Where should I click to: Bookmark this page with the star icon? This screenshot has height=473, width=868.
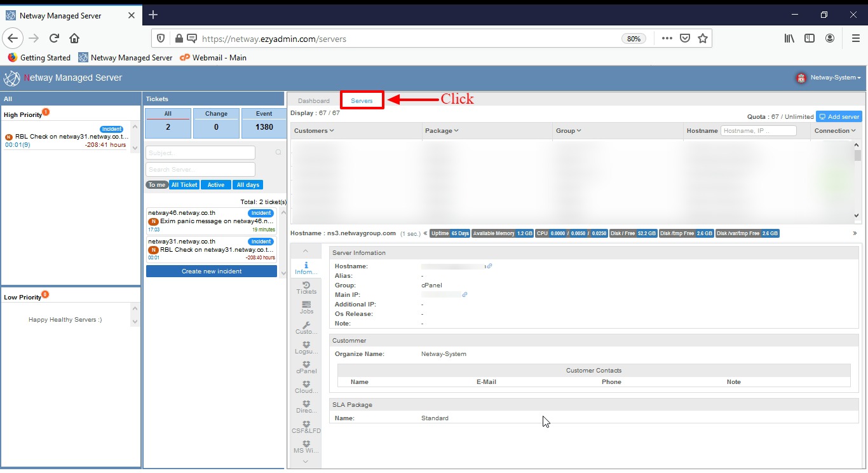click(x=703, y=38)
